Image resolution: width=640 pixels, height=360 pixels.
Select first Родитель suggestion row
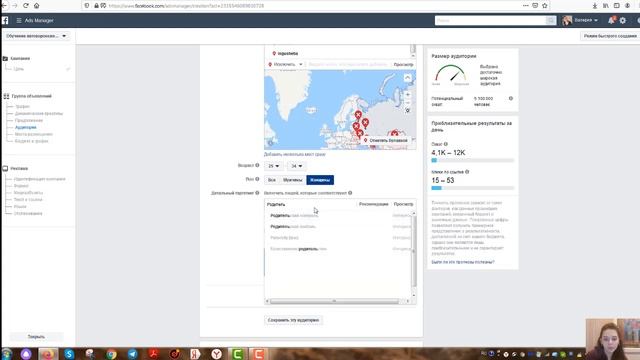pyautogui.click(x=339, y=216)
